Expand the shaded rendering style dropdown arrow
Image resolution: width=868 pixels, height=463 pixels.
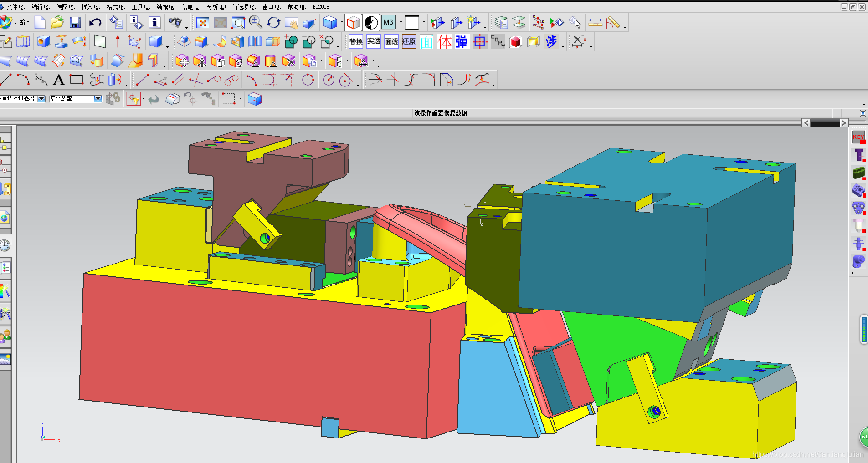(342, 22)
